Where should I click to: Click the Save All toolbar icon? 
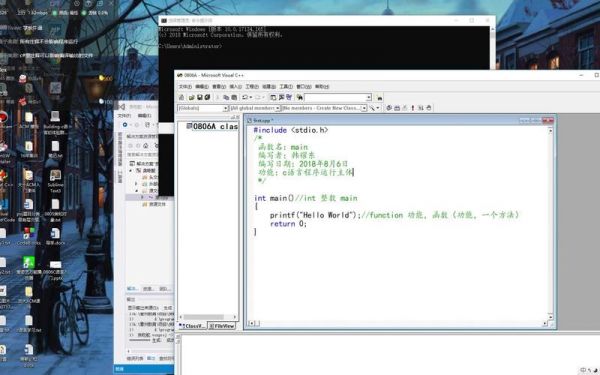(x=207, y=98)
